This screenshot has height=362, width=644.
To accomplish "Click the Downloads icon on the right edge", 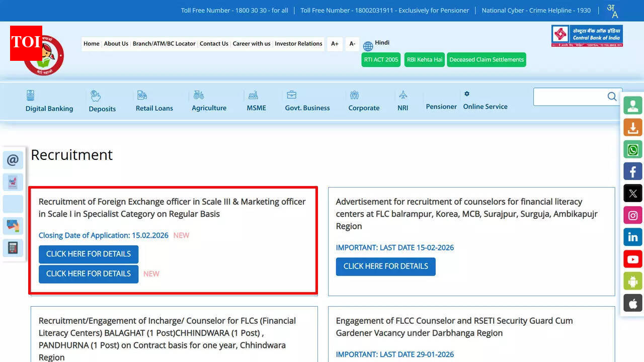I will click(x=632, y=127).
